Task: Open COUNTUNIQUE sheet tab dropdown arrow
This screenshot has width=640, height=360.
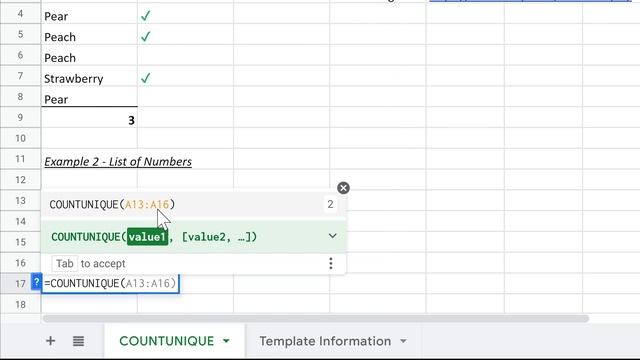Action: pyautogui.click(x=227, y=341)
